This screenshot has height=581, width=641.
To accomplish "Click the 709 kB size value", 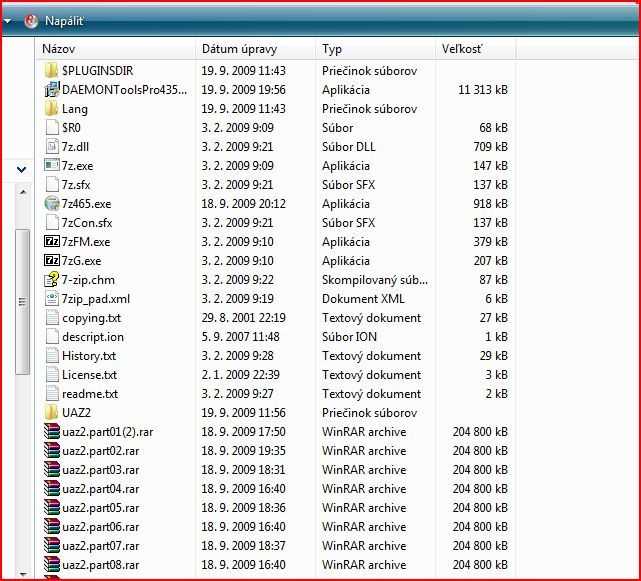I will [x=491, y=147].
